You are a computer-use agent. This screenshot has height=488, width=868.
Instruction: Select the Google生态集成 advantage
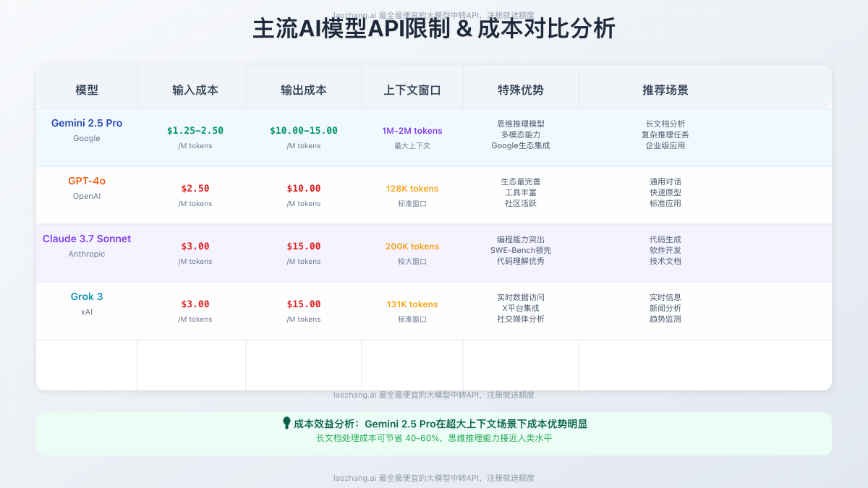point(521,145)
